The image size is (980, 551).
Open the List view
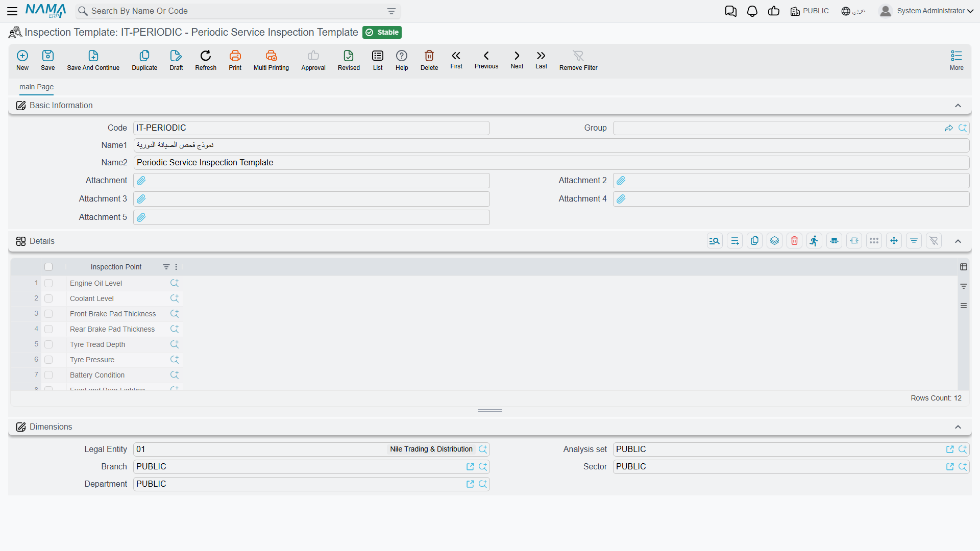(x=378, y=60)
